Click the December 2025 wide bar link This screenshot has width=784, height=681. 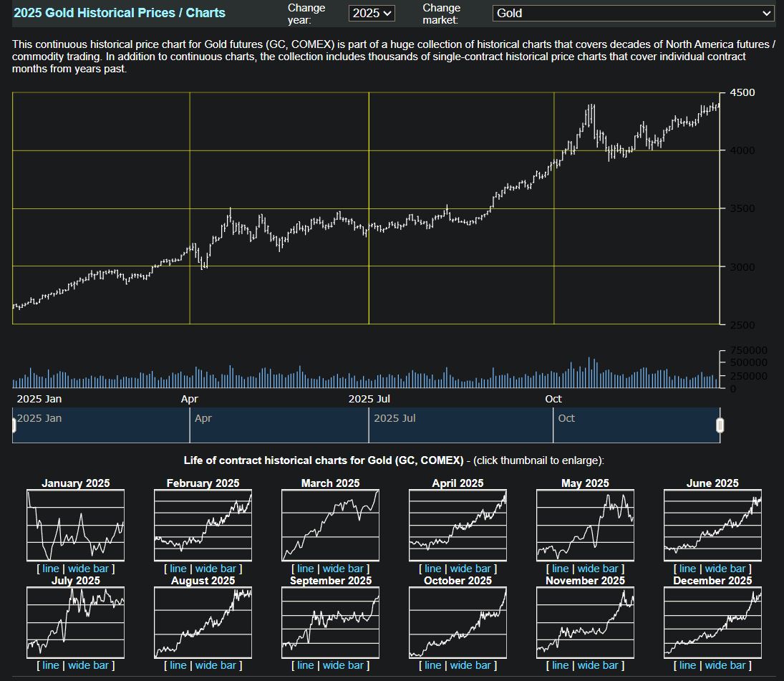point(725,665)
